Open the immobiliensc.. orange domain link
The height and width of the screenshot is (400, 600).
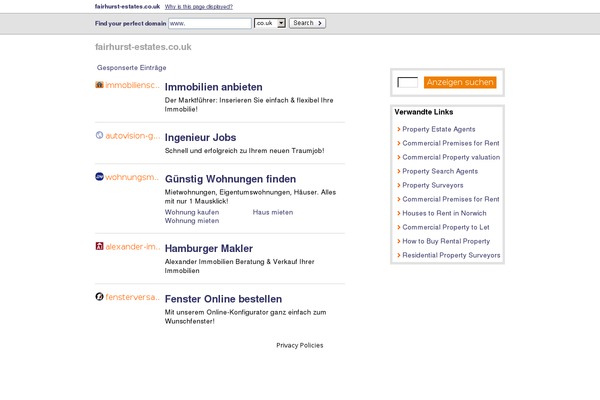(132, 85)
